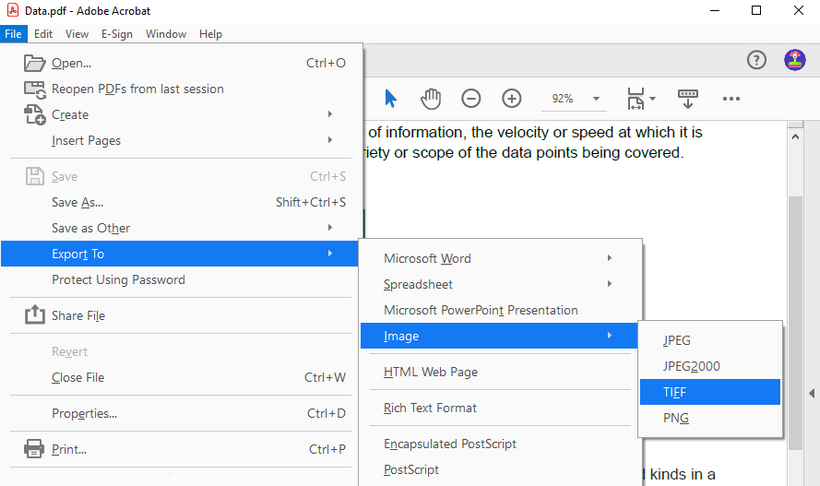Zoom in with the plus icon
Screen dimensions: 820x486
tap(511, 98)
